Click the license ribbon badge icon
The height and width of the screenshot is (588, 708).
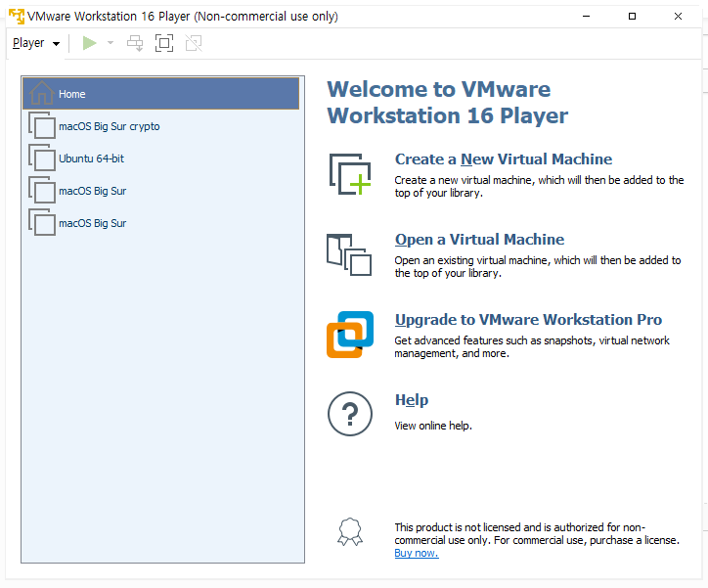coord(350,532)
